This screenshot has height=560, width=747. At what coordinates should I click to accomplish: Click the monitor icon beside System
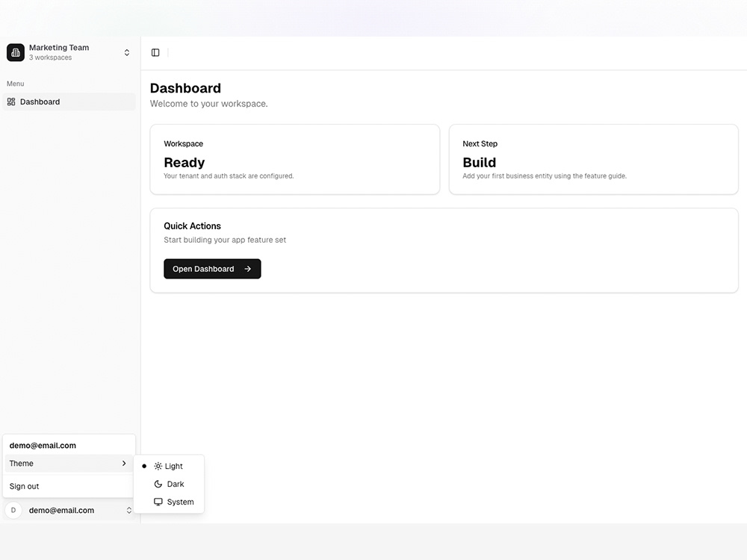click(x=158, y=502)
